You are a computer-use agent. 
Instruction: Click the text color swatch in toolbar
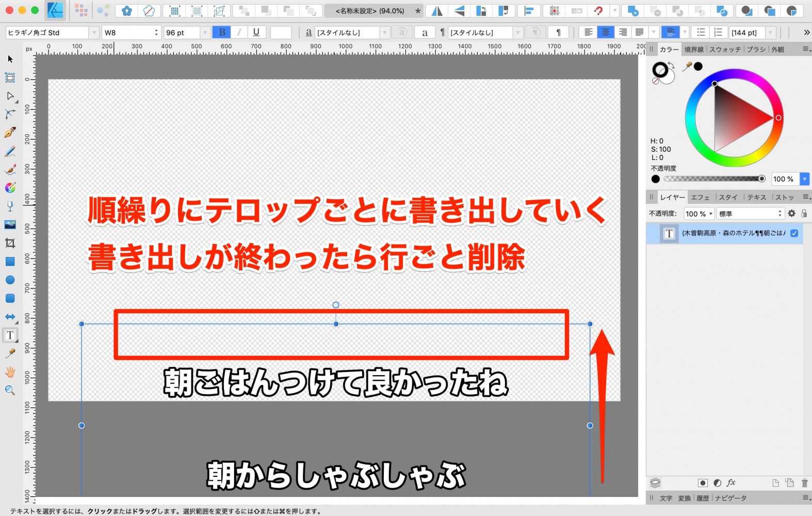(x=281, y=33)
